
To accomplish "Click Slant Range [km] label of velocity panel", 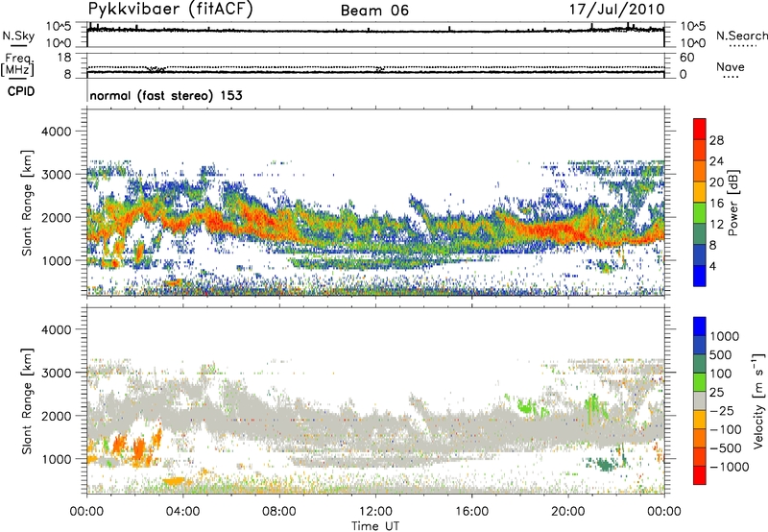I will click(x=27, y=400).
